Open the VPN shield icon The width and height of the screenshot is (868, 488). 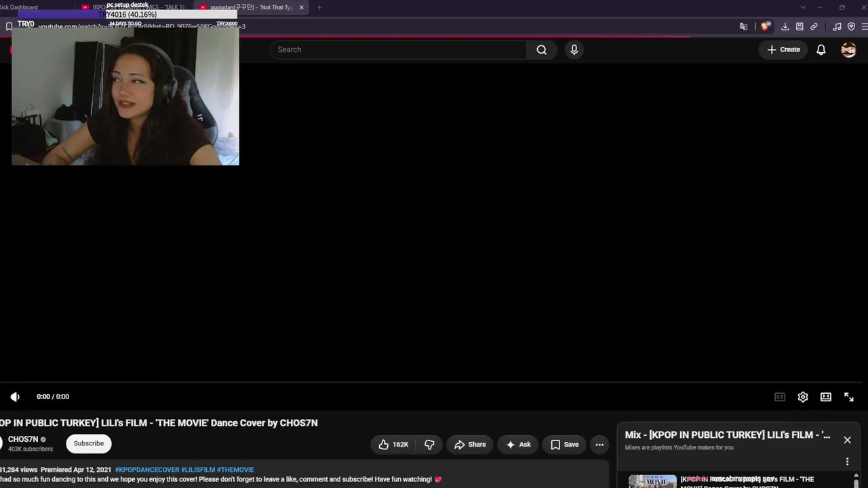tap(851, 26)
